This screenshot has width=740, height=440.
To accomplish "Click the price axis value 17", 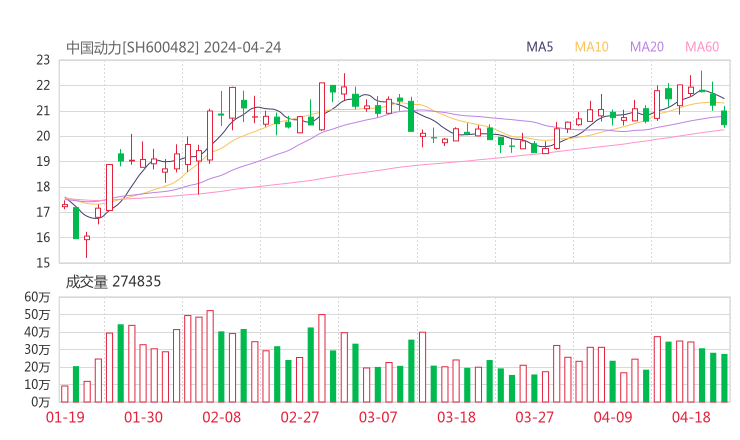I will tap(43, 212).
